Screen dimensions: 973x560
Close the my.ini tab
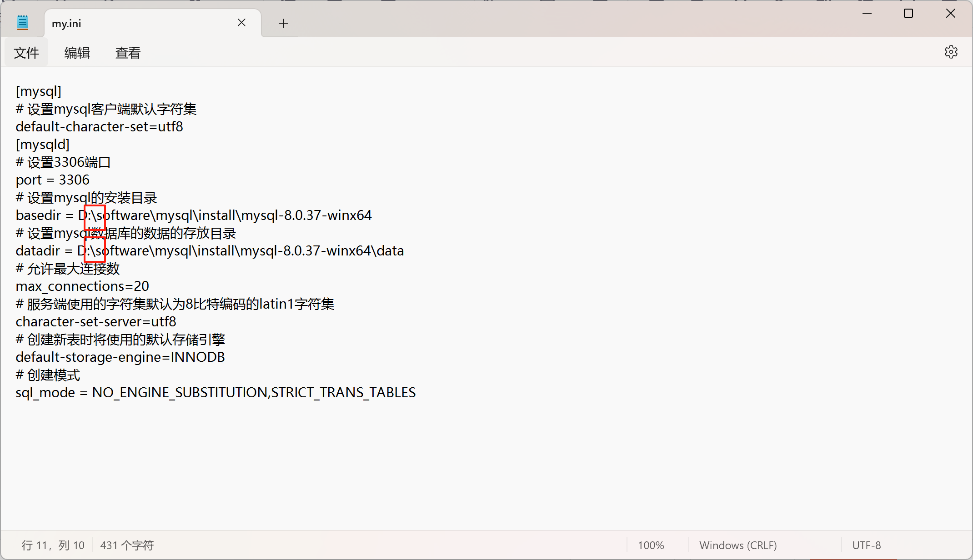tap(241, 22)
